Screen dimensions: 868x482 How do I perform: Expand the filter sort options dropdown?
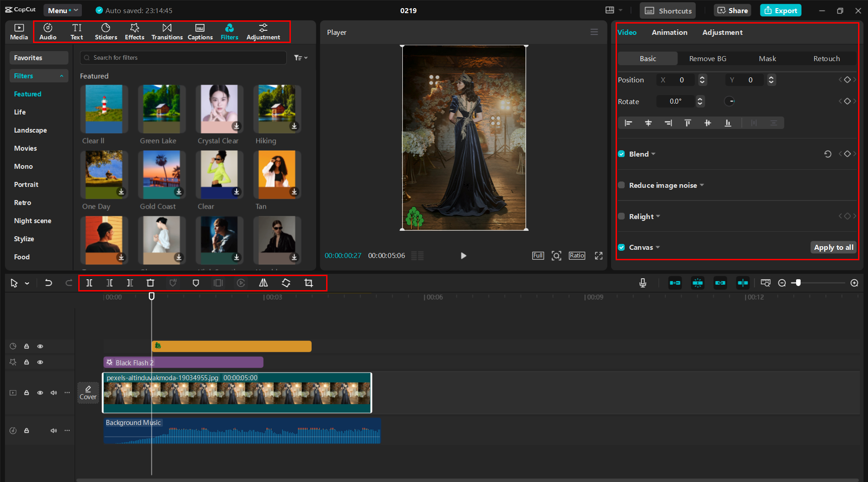point(300,57)
